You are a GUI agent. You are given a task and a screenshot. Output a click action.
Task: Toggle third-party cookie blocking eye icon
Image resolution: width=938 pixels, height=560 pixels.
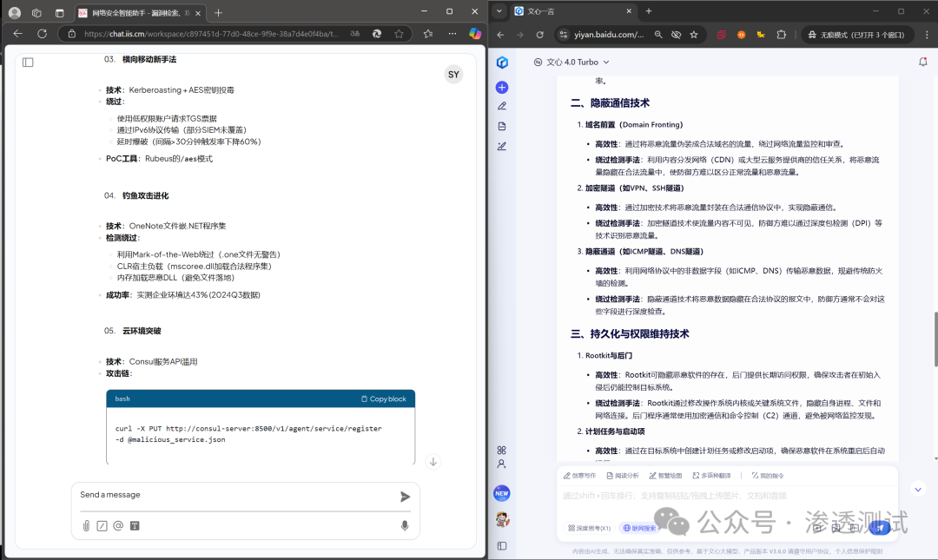676,35
